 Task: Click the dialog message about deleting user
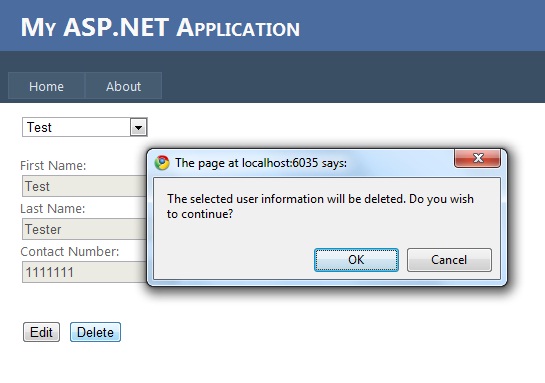pos(320,206)
